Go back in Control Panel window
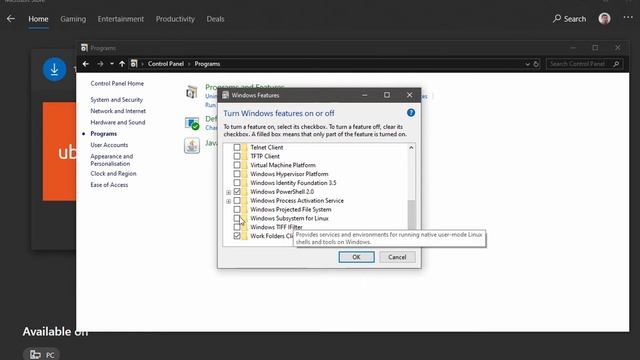 [x=86, y=64]
